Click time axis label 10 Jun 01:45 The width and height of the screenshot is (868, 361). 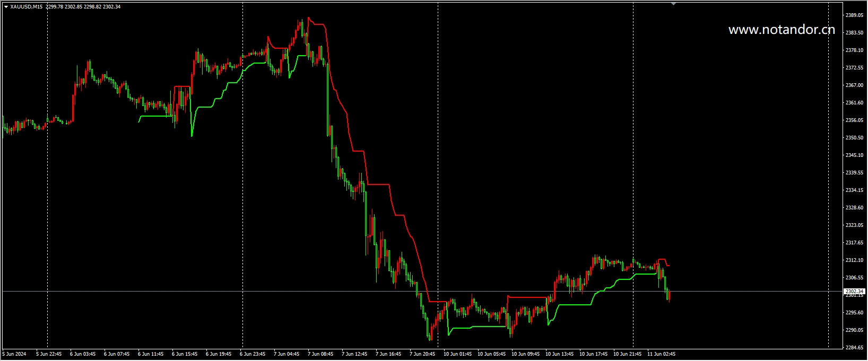coord(457,354)
